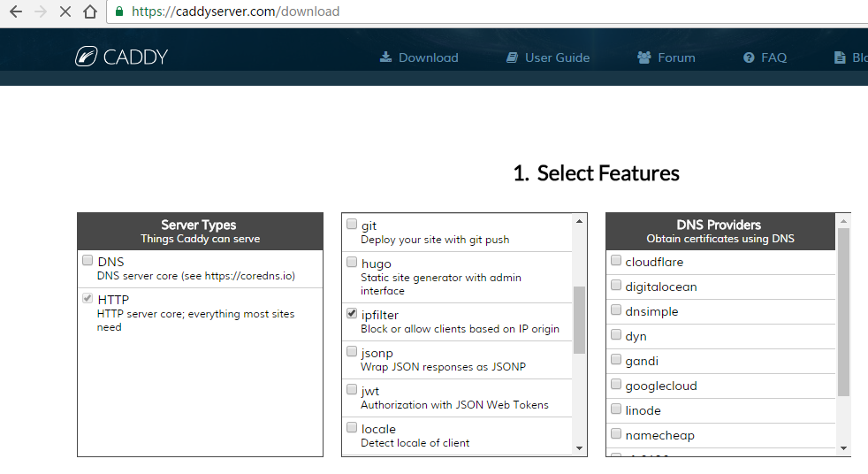Enable the cloudflare DNS provider
The width and height of the screenshot is (868, 474).
[x=615, y=260]
